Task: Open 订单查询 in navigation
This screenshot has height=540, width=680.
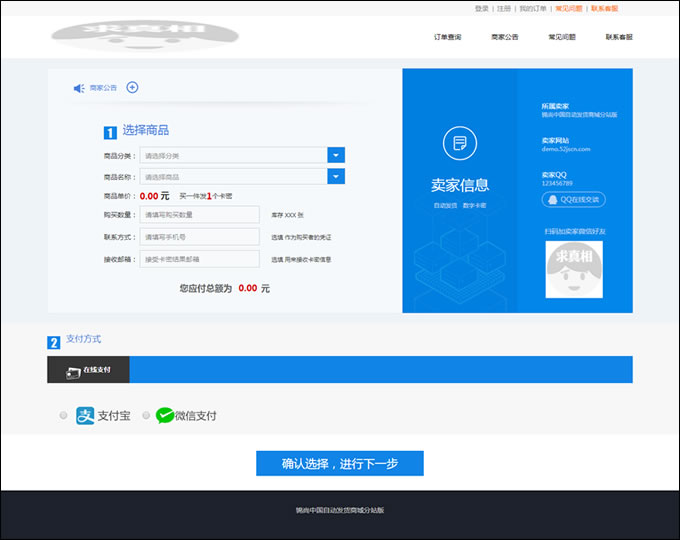Action: [448, 37]
